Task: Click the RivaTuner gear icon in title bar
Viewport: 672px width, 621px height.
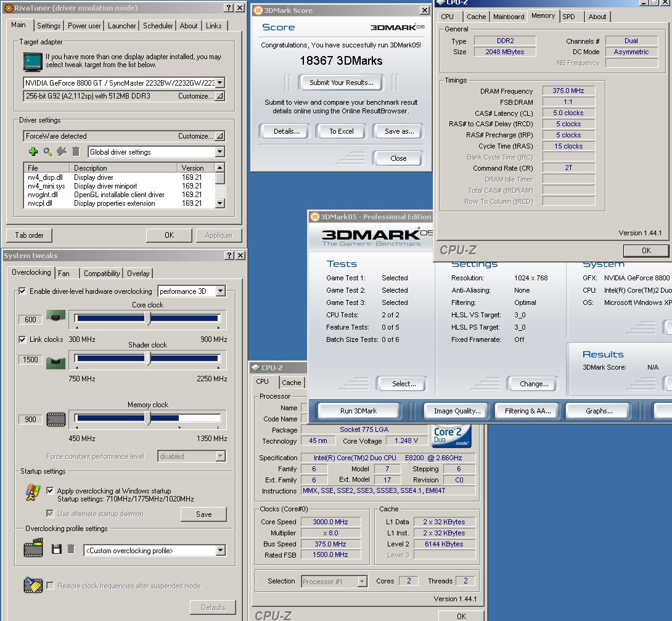Action: 8,8
